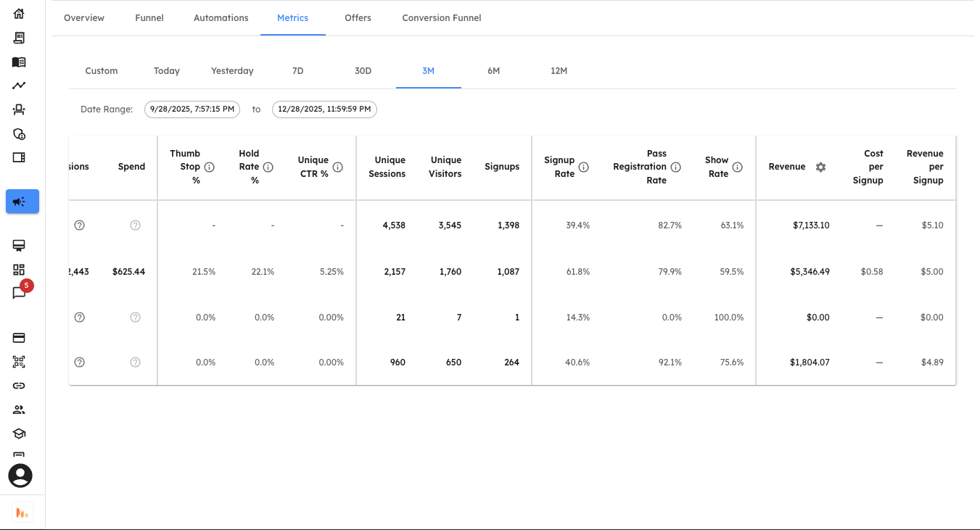Screen dimensions: 980x530
Task: Open the Revenue column settings gear
Action: (820, 167)
